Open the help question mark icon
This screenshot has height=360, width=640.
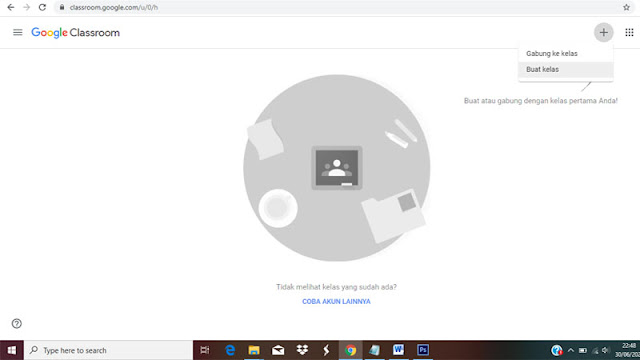click(17, 324)
